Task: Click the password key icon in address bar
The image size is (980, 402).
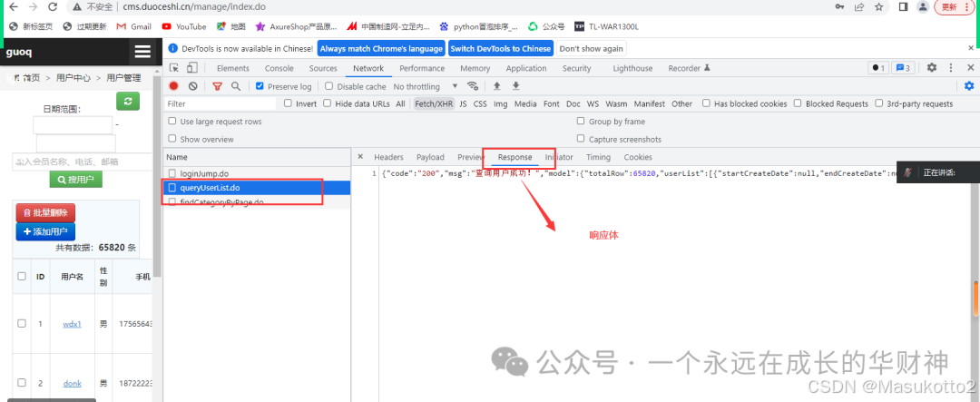Action: (840, 7)
